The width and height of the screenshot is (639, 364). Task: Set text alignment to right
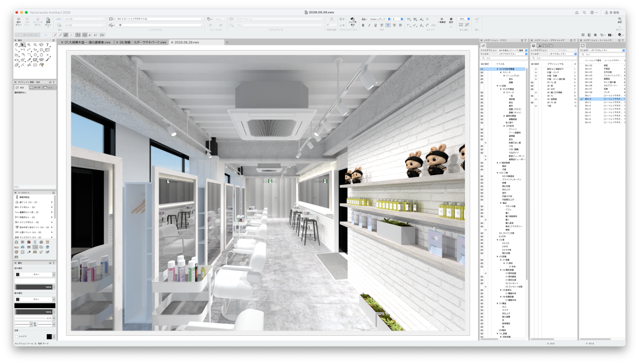[x=394, y=25]
